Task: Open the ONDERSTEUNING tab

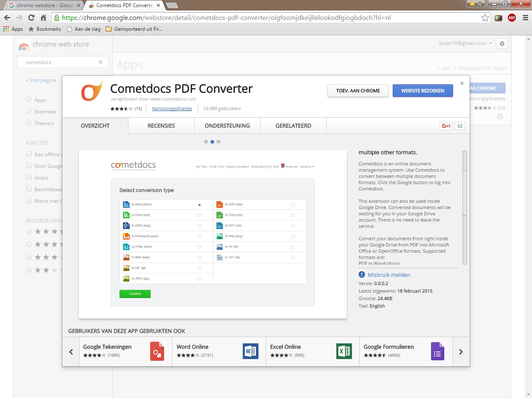Action: point(227,126)
